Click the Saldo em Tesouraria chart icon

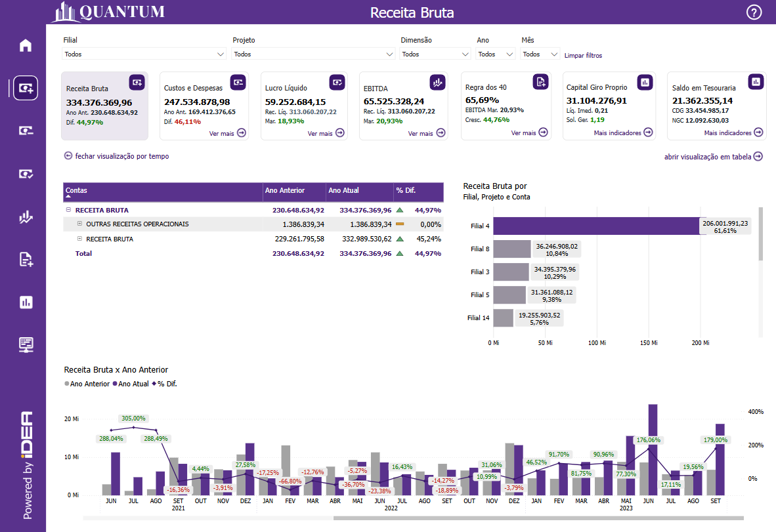[x=756, y=81]
